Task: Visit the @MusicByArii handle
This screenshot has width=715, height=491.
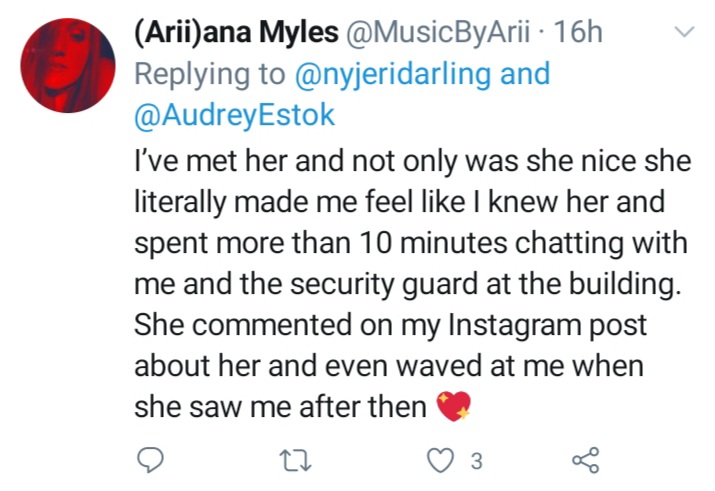Action: (x=438, y=32)
